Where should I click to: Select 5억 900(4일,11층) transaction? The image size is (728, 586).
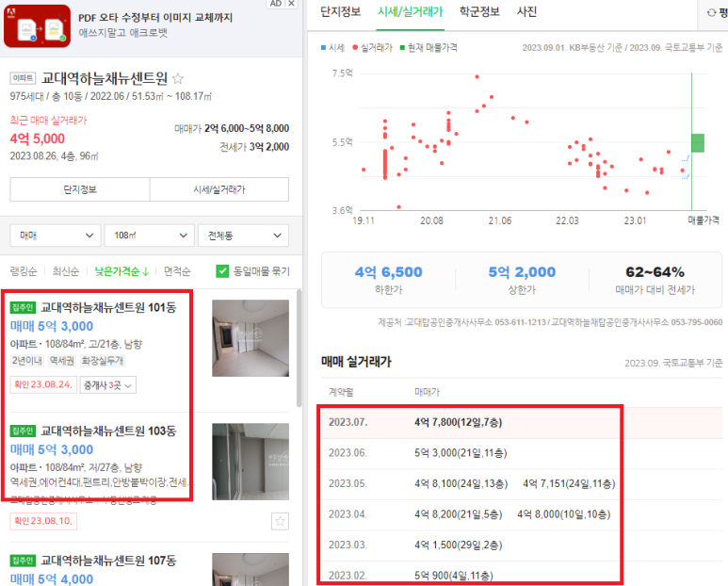[454, 576]
